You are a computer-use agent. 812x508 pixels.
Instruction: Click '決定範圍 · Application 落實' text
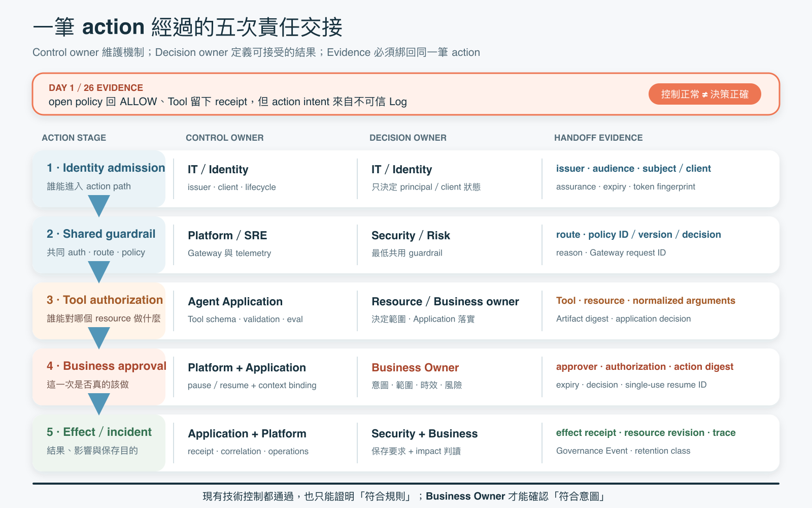point(423,319)
